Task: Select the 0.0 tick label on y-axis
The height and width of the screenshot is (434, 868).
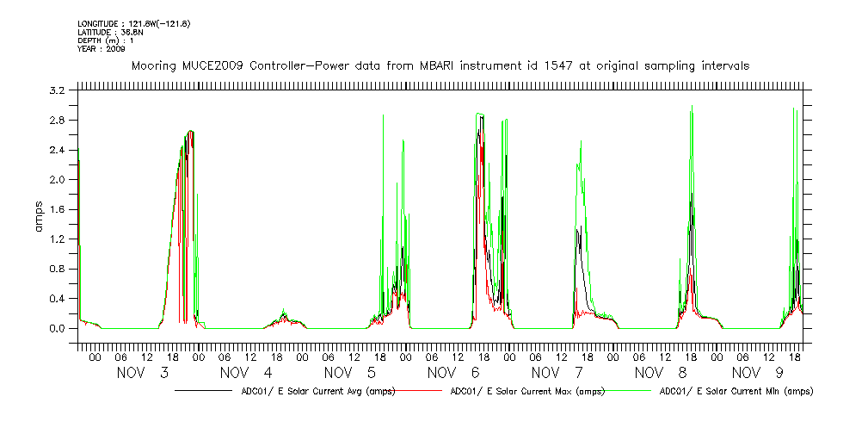Action: 58,329
